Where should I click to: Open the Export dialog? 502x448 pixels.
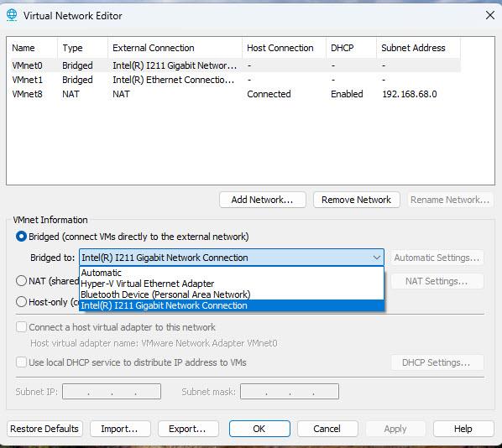[x=188, y=429]
